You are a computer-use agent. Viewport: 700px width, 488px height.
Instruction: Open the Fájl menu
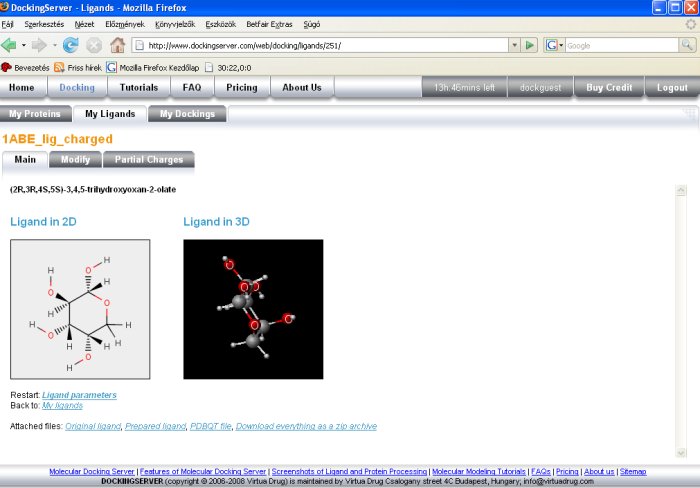[8, 24]
